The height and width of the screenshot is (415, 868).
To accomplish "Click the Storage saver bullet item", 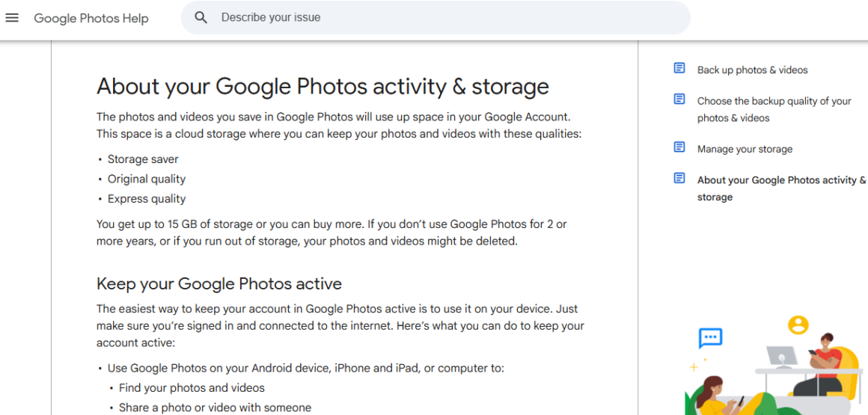I will 143,159.
